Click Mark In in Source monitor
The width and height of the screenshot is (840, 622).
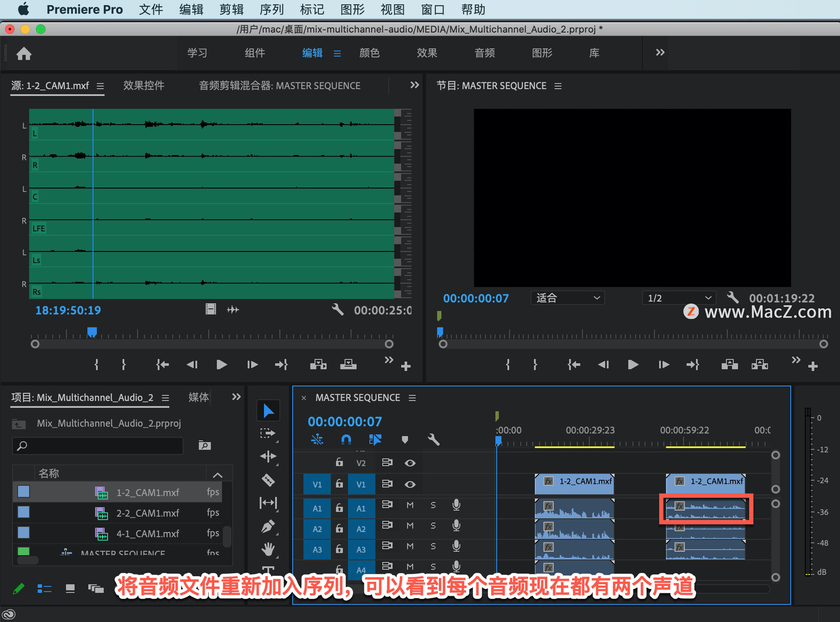97,364
